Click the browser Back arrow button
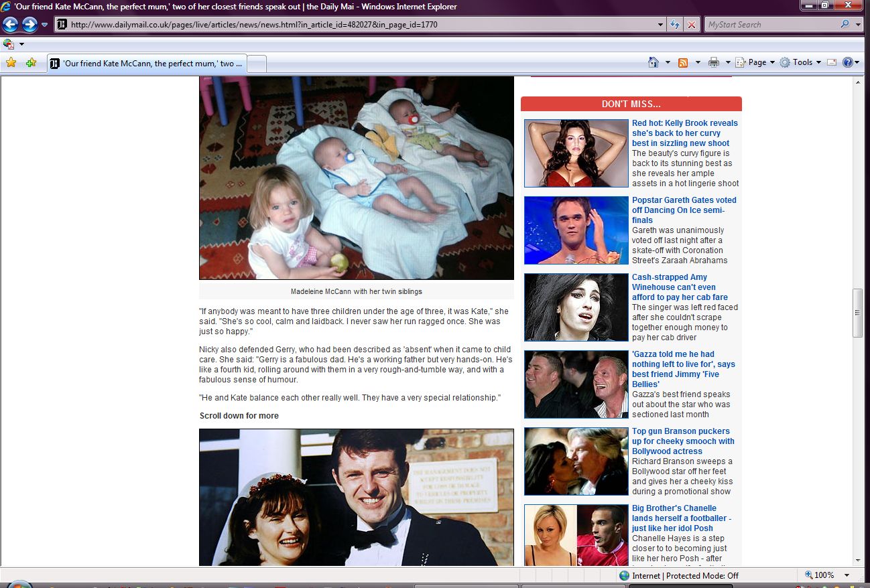This screenshot has height=588, width=870. pyautogui.click(x=10, y=25)
